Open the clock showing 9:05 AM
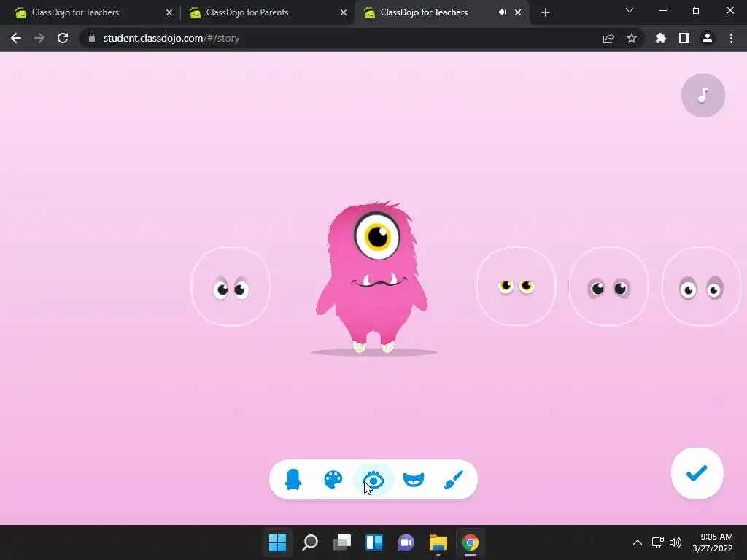This screenshot has height=560, width=747. pos(713,542)
